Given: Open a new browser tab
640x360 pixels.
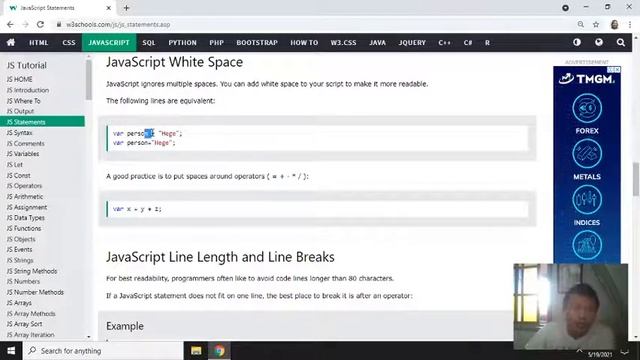Looking at the screenshot, I should click(x=126, y=8).
